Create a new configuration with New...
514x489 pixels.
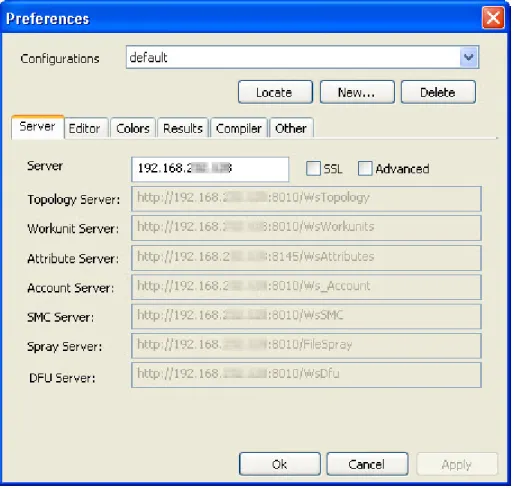click(357, 92)
